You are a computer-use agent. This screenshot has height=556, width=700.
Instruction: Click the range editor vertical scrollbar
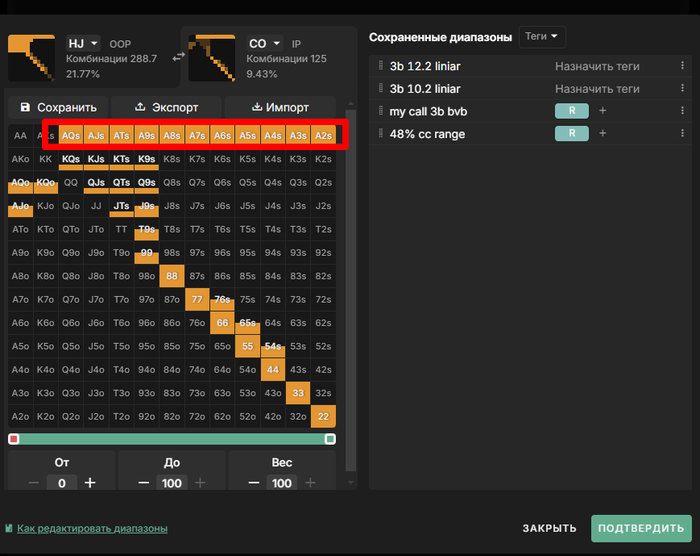tap(351, 290)
